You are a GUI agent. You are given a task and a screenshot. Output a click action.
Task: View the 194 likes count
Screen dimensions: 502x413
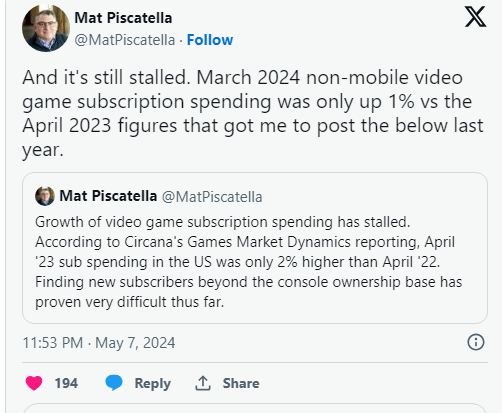(x=66, y=383)
